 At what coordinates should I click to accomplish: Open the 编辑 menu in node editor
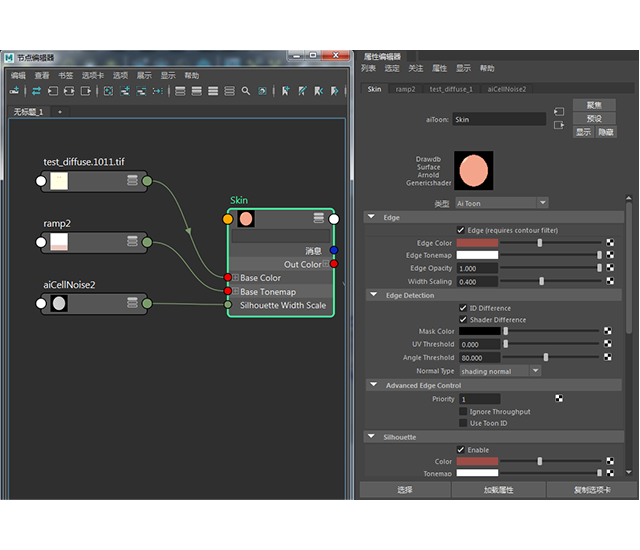point(18,75)
